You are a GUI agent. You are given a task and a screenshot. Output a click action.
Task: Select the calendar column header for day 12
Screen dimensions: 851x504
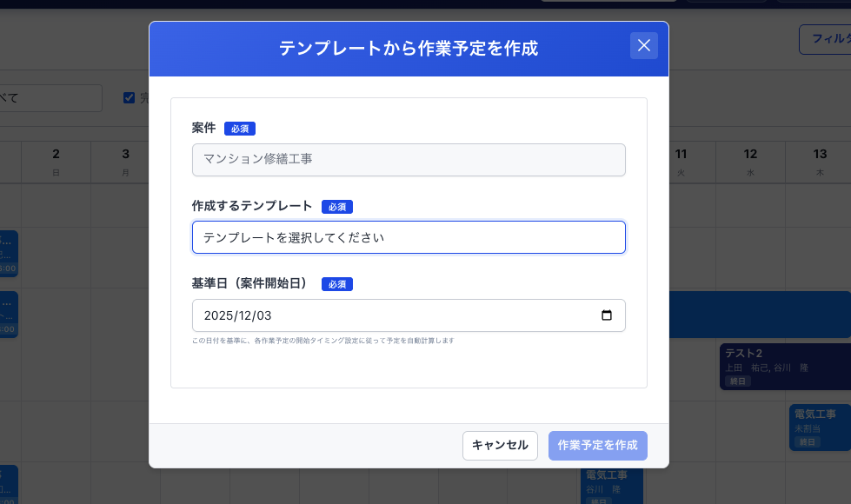(x=750, y=162)
